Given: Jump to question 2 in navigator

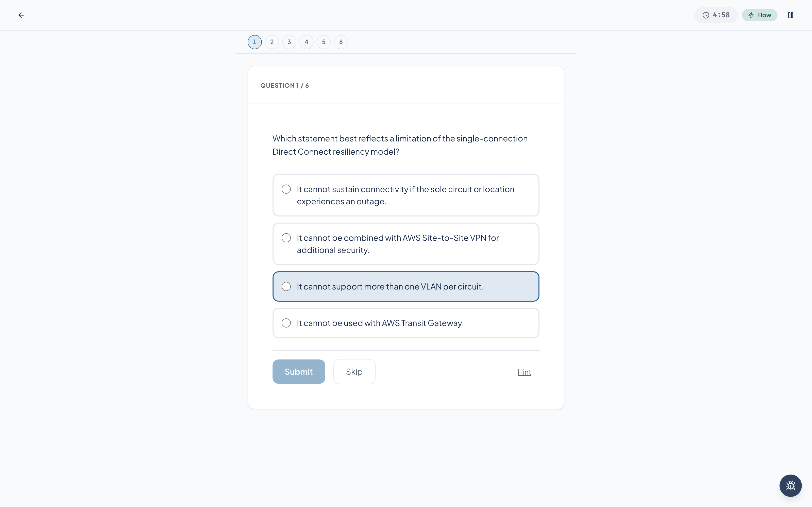Looking at the screenshot, I should coord(272,42).
